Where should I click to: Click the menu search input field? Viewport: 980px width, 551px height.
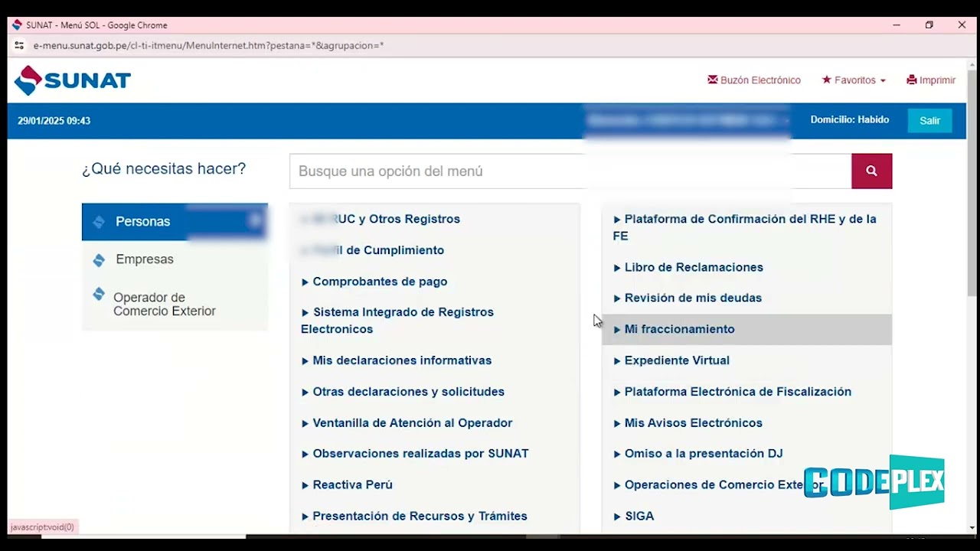point(570,171)
